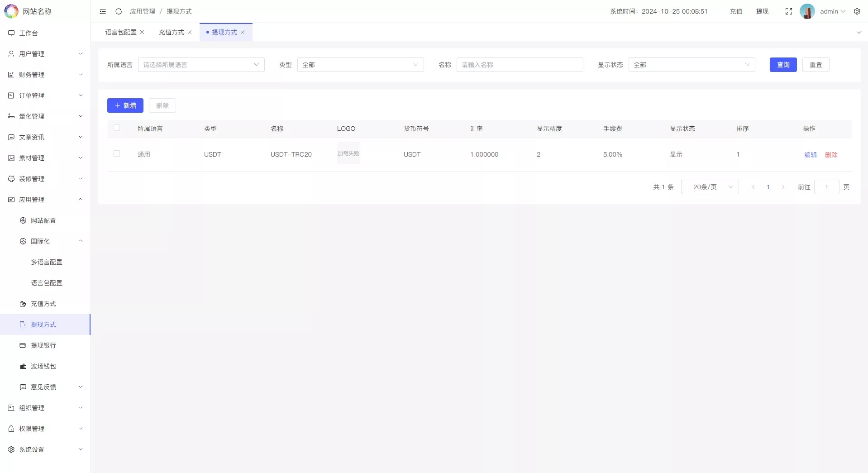Select the 波场钱包 wallet icon
868x473 pixels.
click(x=23, y=366)
